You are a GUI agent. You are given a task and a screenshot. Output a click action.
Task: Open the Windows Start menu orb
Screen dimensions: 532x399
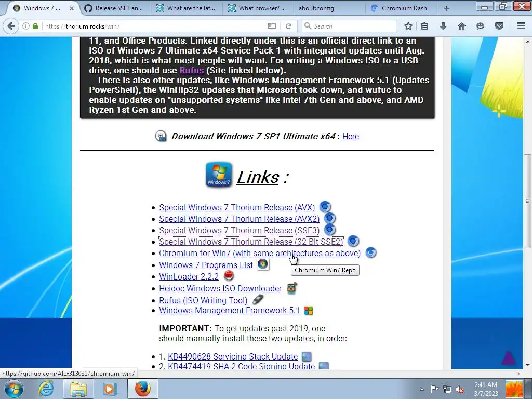click(x=14, y=389)
